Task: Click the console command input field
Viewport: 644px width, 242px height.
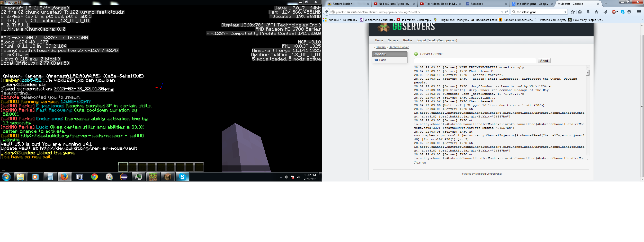Action: [x=475, y=61]
